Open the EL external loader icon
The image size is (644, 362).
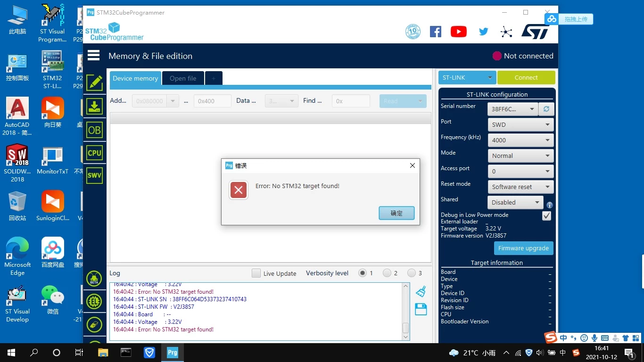(x=94, y=301)
